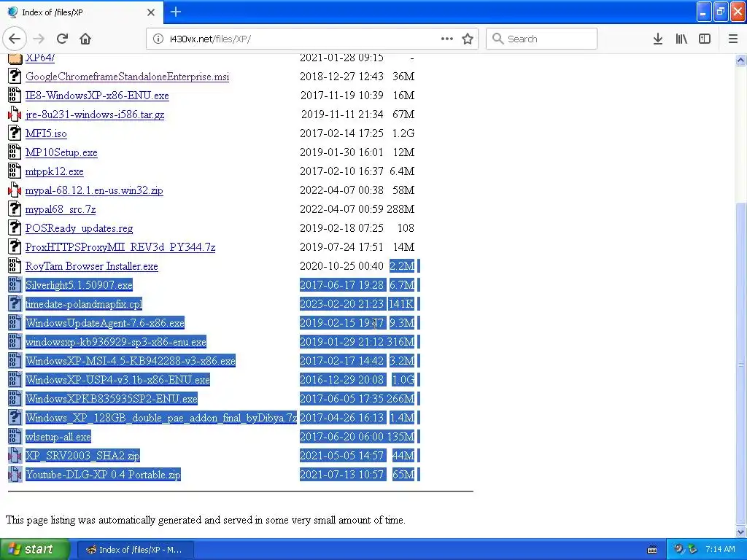Open POSReady_updates.reg link
Viewport: 747px width, 560px height.
point(79,228)
